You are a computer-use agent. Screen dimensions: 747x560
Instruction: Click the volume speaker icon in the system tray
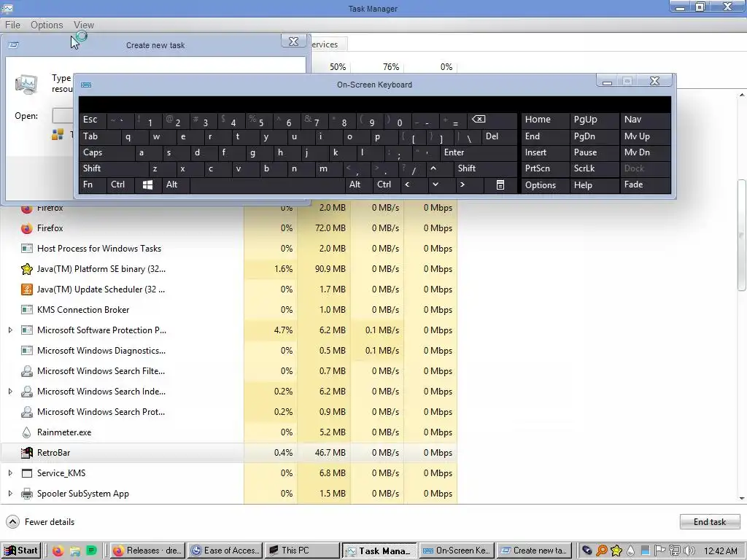pos(689,551)
